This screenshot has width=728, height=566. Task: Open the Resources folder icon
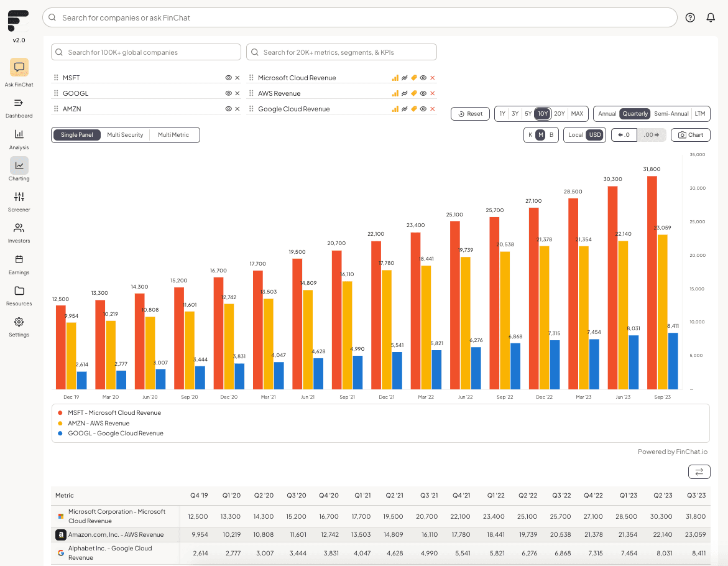[x=19, y=290]
